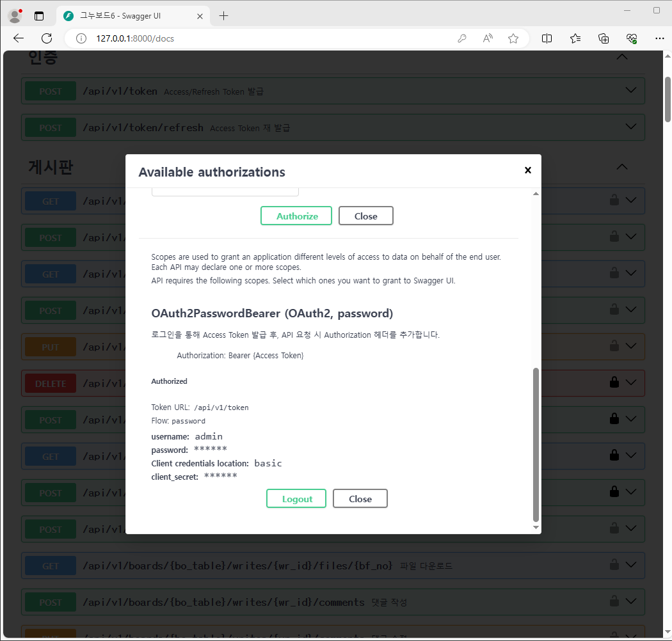This screenshot has width=672, height=641.
Task: Click the browser back arrow
Action: (19, 38)
